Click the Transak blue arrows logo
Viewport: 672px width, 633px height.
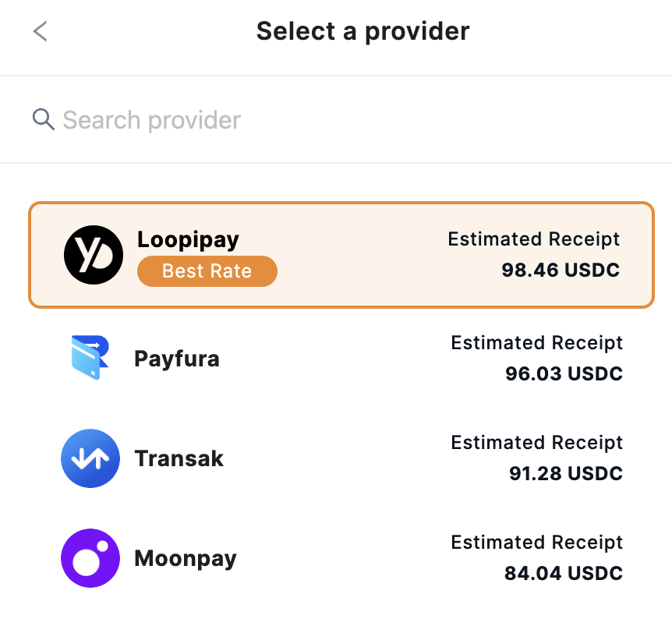90,458
